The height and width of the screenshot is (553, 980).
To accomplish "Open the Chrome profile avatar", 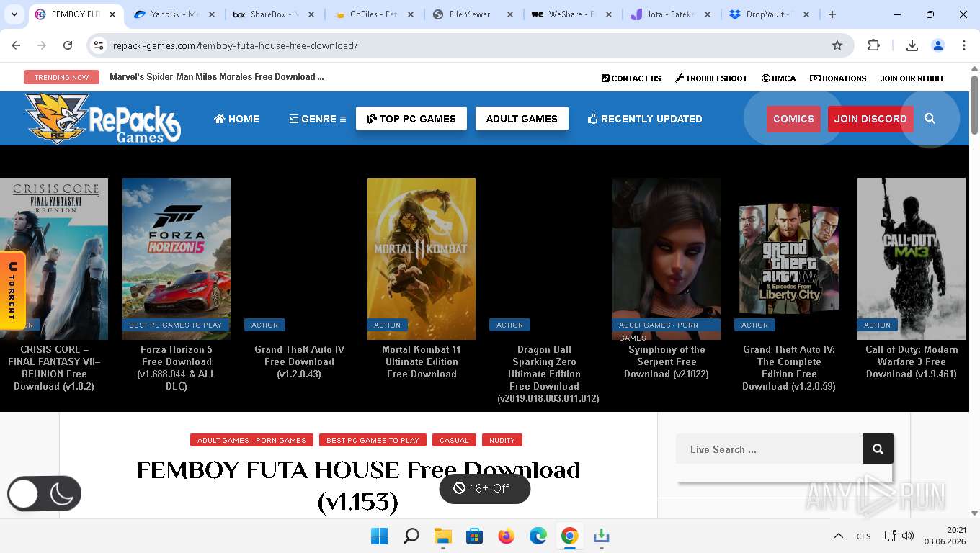I will (x=938, y=45).
